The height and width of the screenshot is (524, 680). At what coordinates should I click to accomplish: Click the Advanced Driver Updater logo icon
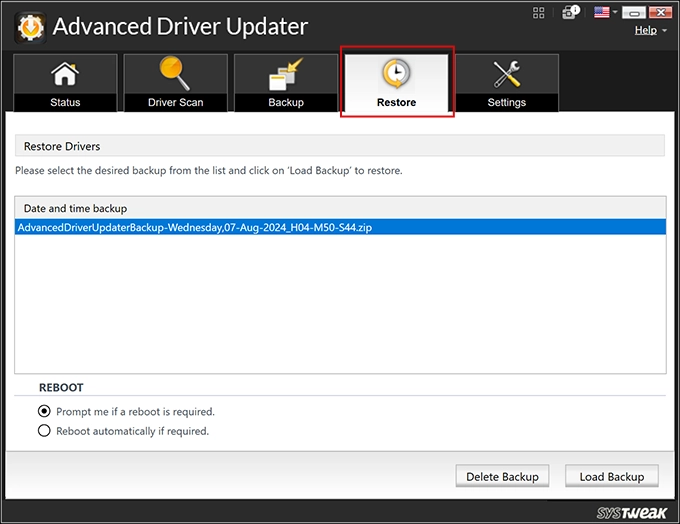point(30,28)
